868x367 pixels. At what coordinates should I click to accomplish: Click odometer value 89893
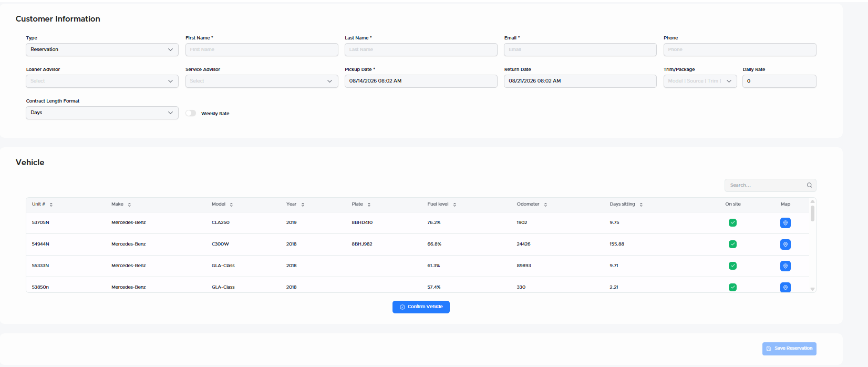click(524, 266)
